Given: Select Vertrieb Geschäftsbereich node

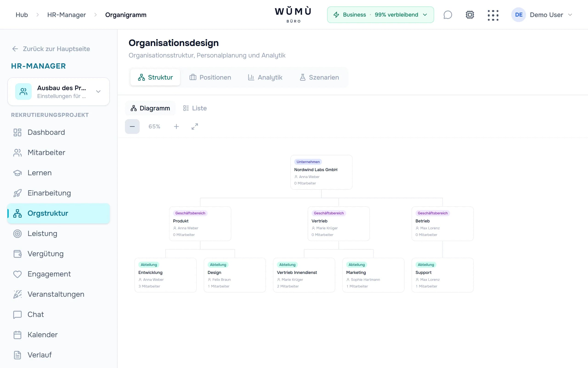Looking at the screenshot, I should pos(339,224).
